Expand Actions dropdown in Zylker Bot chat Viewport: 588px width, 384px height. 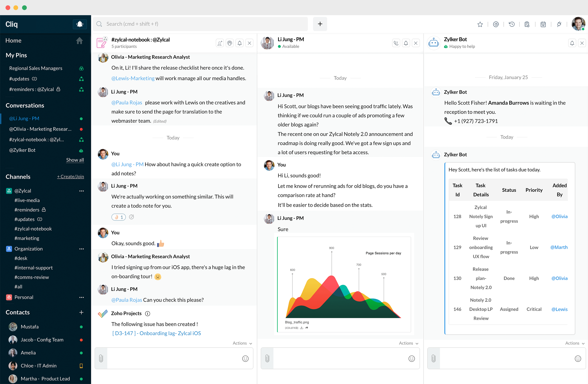pos(575,343)
